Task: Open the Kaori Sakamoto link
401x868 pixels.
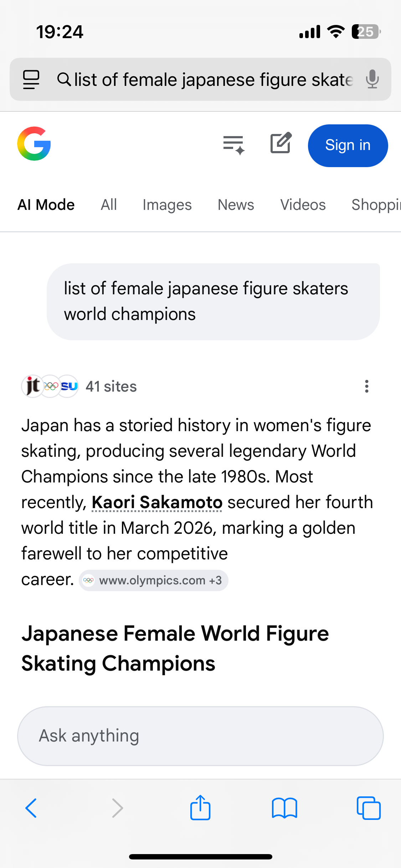Action: [157, 502]
